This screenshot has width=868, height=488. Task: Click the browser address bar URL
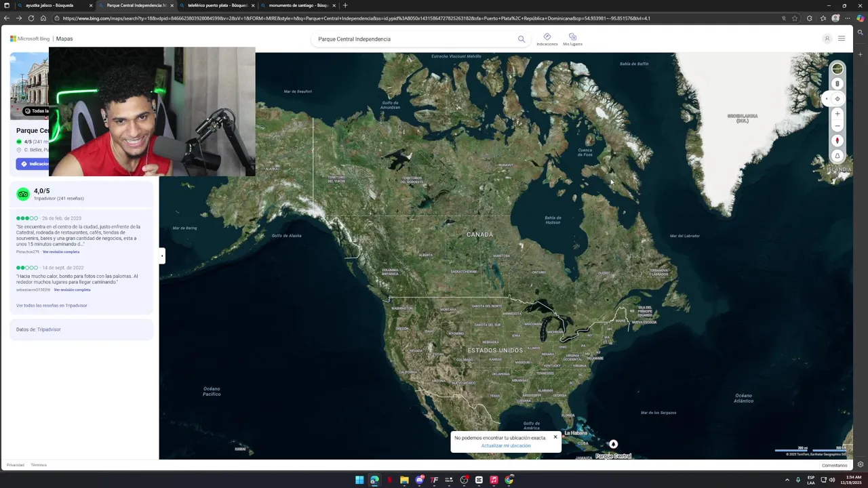pyautogui.click(x=356, y=18)
